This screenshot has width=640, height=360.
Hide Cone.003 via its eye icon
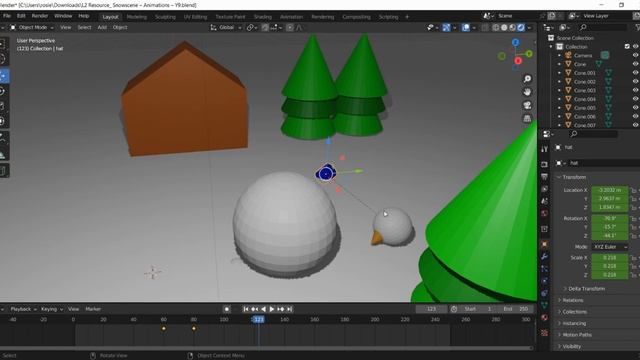(x=635, y=91)
